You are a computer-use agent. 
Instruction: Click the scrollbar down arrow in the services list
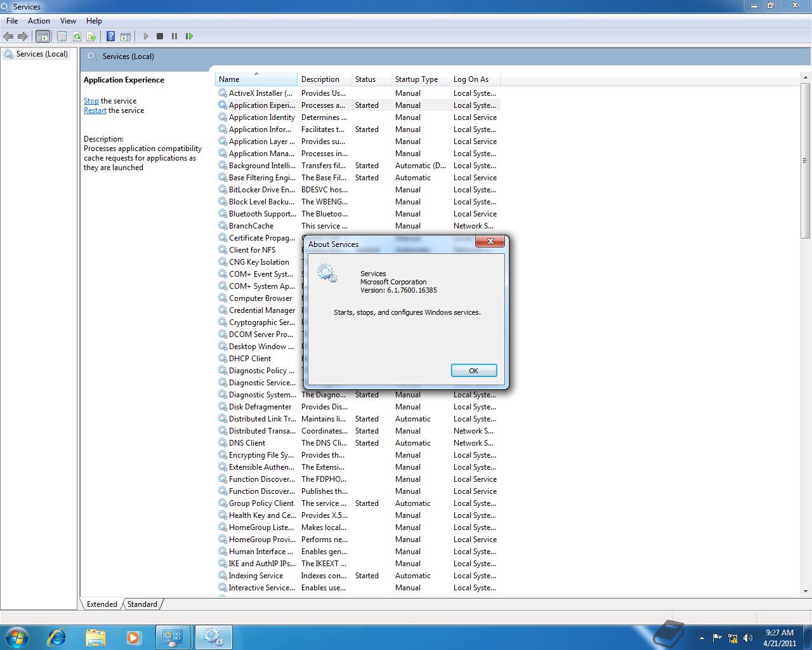coord(806,591)
